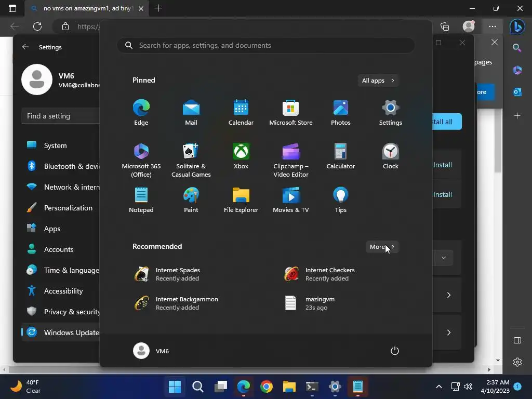The image size is (532, 399).
Task: Open File Explorer from the taskbar
Action: (x=289, y=387)
